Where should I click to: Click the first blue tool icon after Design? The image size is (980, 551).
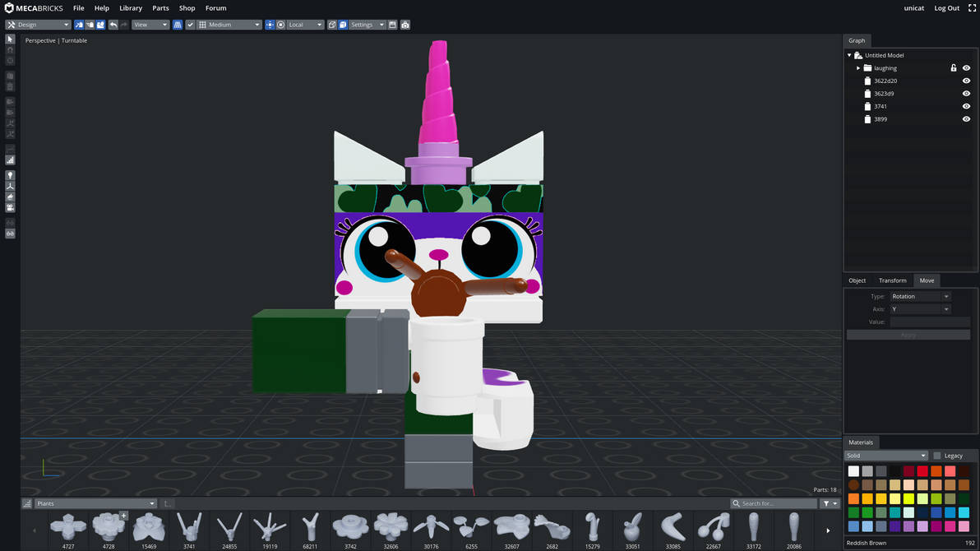[79, 25]
